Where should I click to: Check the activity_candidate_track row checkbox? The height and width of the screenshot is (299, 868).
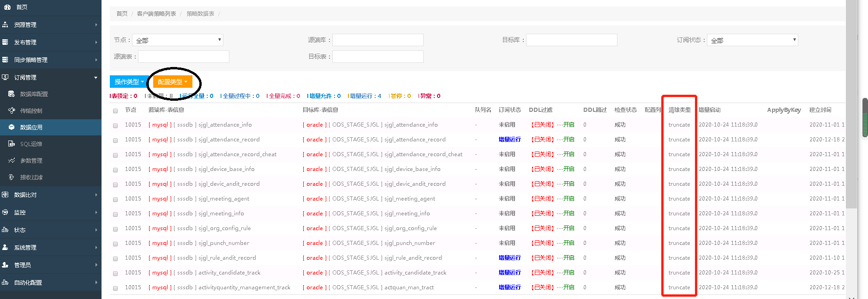[x=115, y=273]
